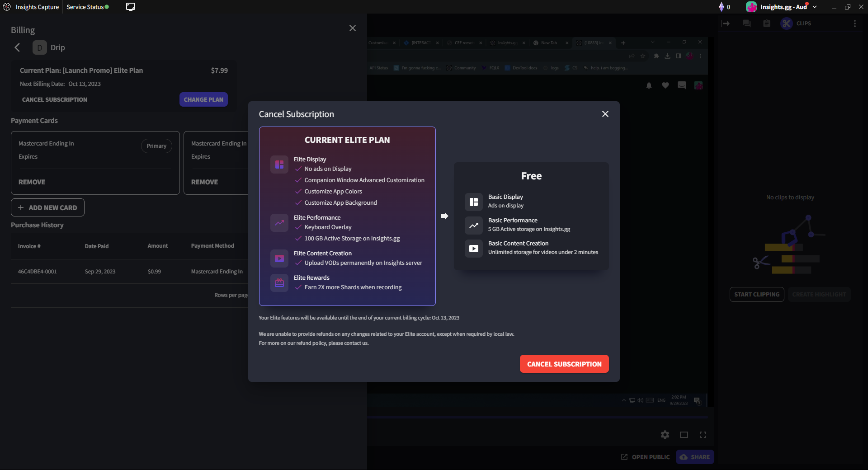Close the Cancel Subscription dialog
This screenshot has width=868, height=470.
(605, 114)
